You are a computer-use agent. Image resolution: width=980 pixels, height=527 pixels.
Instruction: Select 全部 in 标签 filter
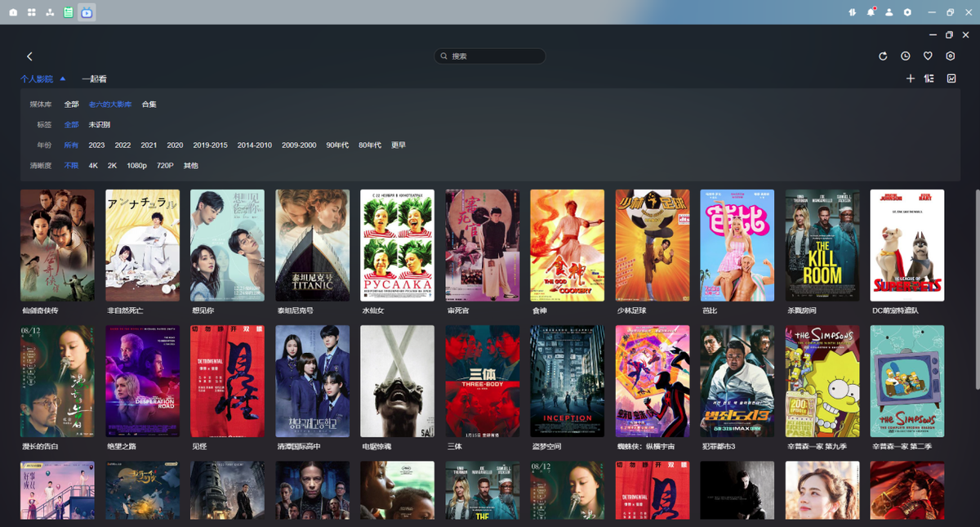coord(72,125)
